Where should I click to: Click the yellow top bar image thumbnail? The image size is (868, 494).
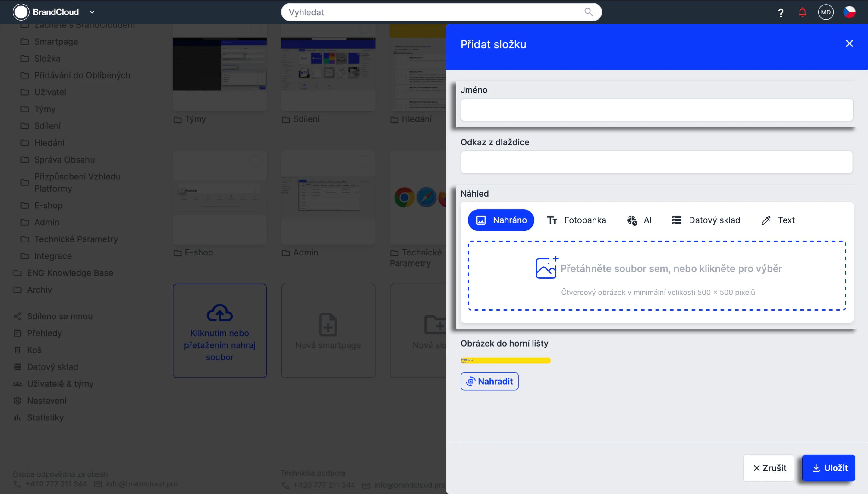coord(505,360)
